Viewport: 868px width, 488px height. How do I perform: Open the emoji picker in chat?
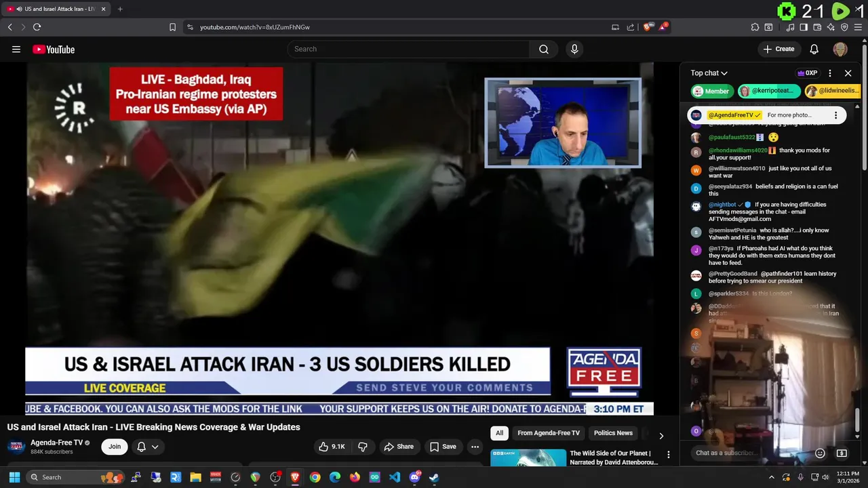point(820,453)
